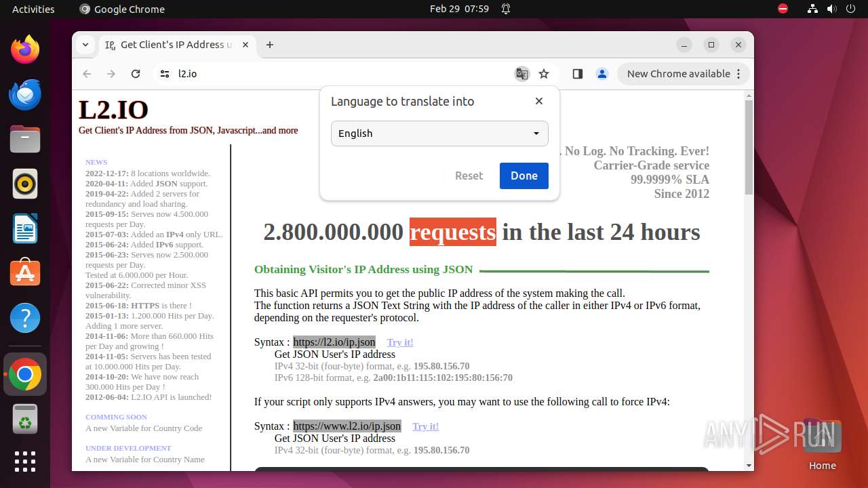
Task: Click the Home desktop icon
Action: click(822, 445)
